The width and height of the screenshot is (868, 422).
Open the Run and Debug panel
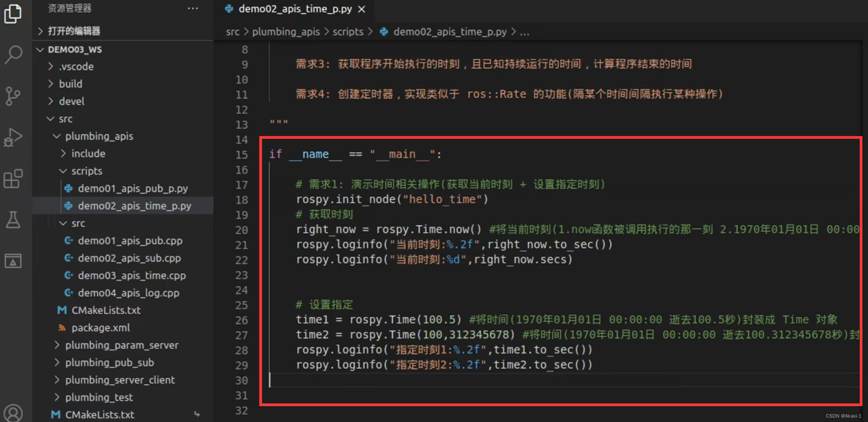[14, 138]
